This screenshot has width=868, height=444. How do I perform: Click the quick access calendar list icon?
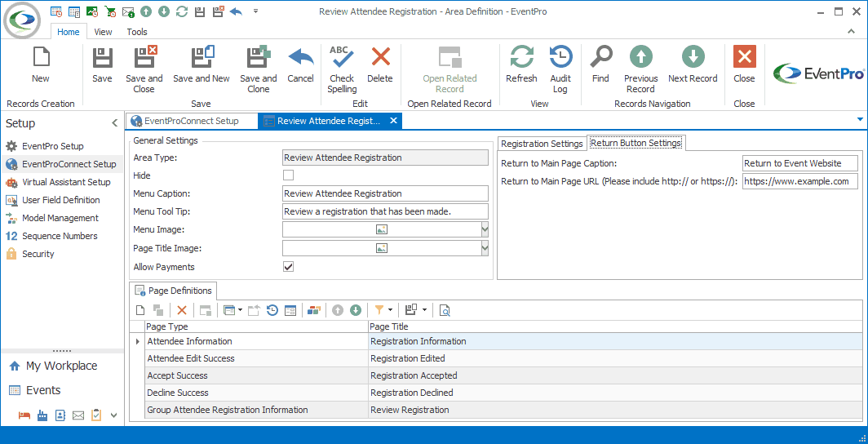click(x=73, y=11)
